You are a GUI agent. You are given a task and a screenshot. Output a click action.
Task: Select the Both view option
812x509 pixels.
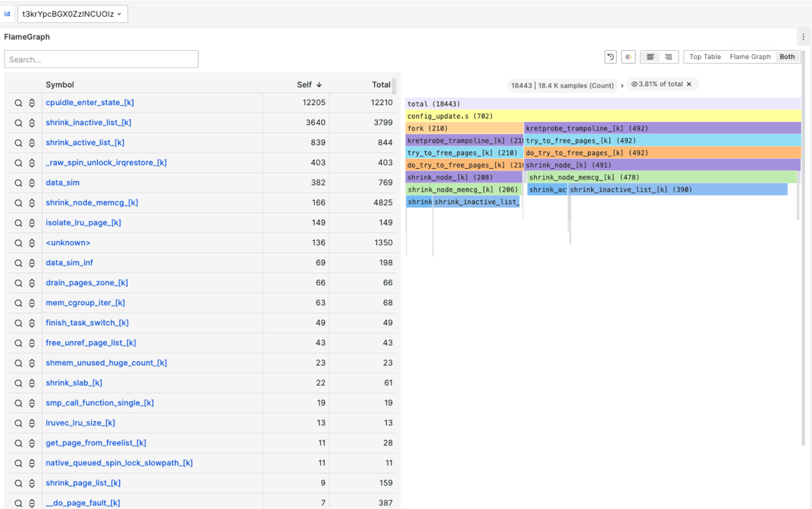[x=787, y=57]
